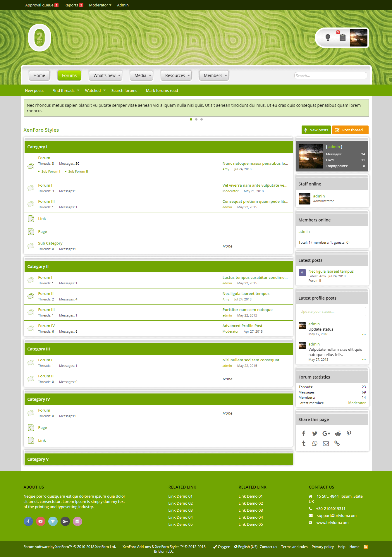Screen dimensions: 392x557
Task: Open the Sub Forum I link
Action: point(51,171)
